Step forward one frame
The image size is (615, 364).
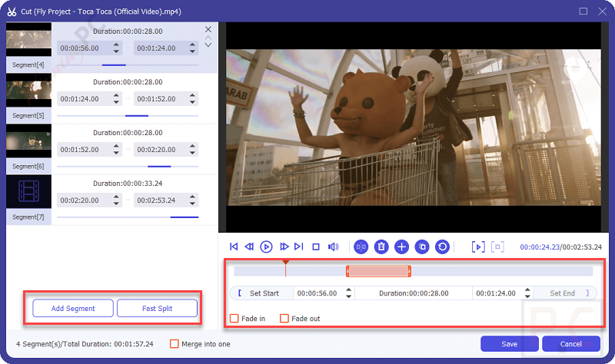coord(284,247)
